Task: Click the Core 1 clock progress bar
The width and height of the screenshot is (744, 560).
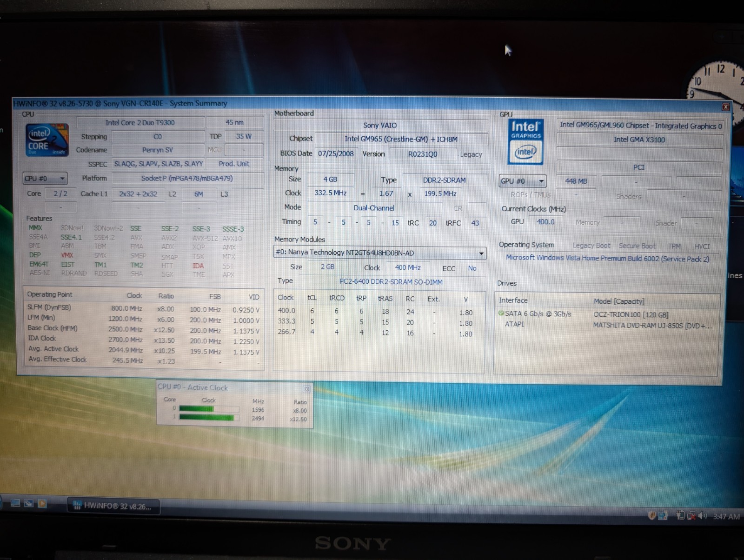Action: coord(209,418)
